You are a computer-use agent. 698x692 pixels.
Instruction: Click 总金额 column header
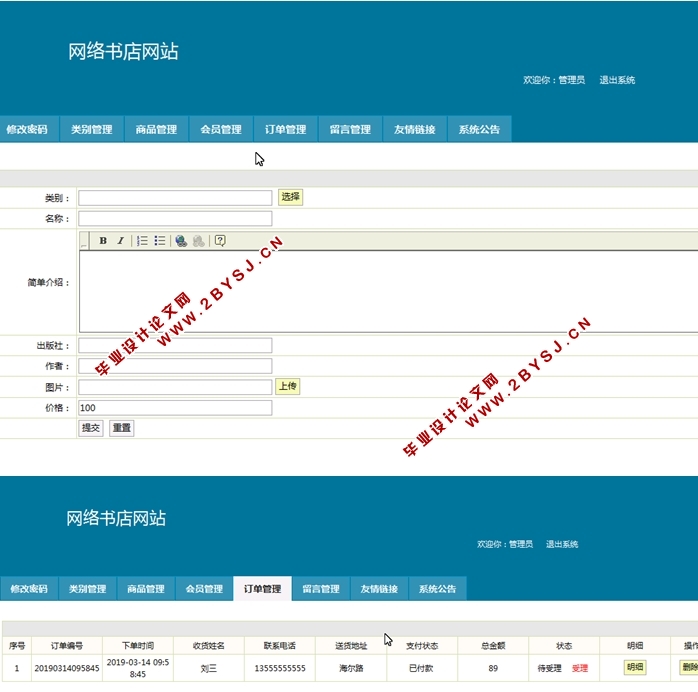coord(493,645)
